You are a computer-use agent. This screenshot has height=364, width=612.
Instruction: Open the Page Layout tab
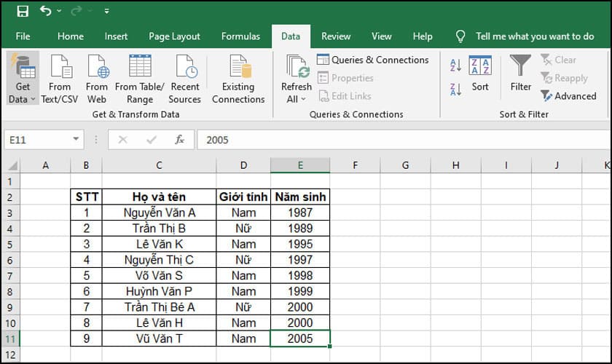[x=174, y=36]
